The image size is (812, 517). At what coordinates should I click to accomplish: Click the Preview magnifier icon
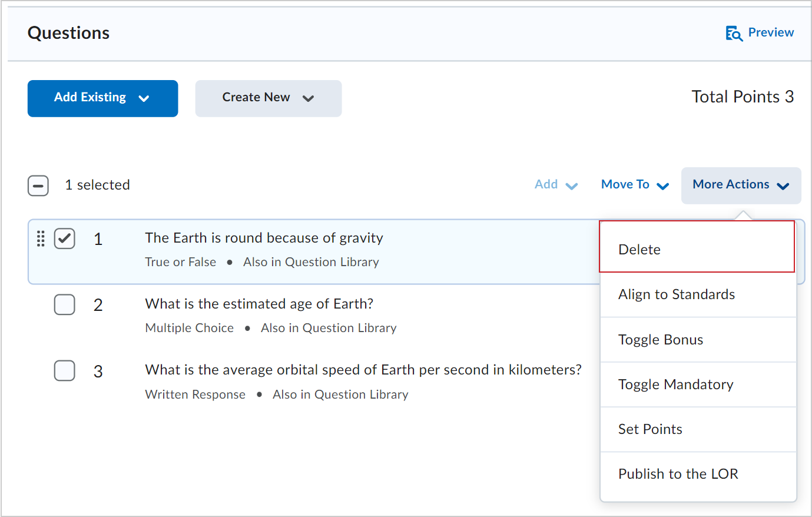coord(734,34)
